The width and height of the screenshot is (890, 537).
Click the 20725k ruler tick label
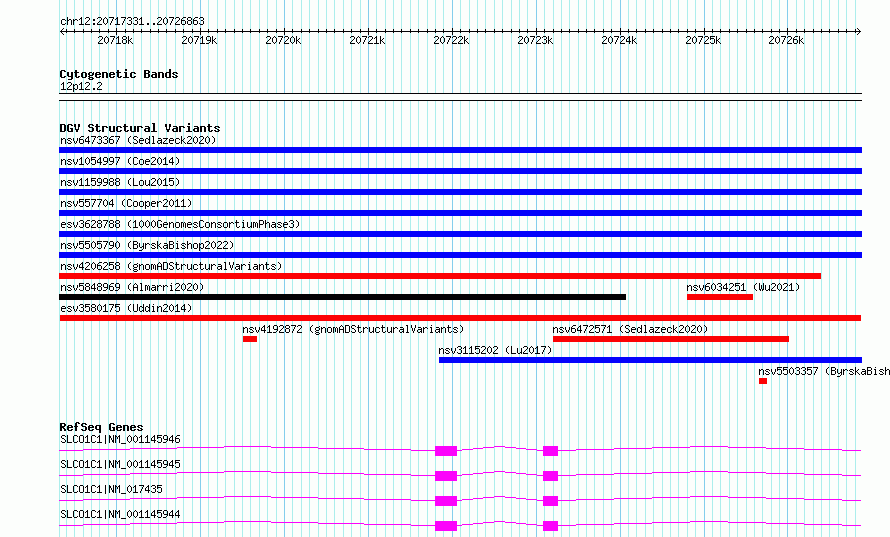703,41
